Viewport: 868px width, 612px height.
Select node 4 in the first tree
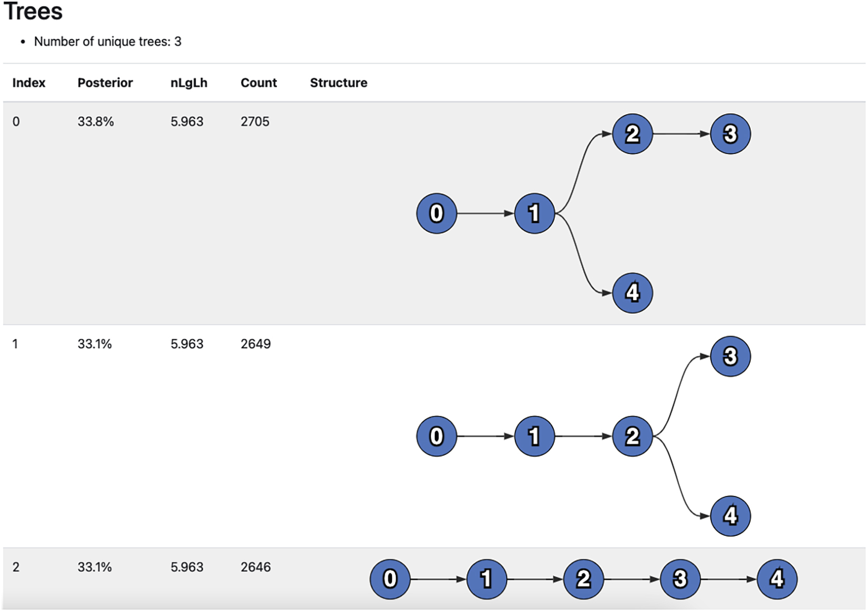coord(632,293)
